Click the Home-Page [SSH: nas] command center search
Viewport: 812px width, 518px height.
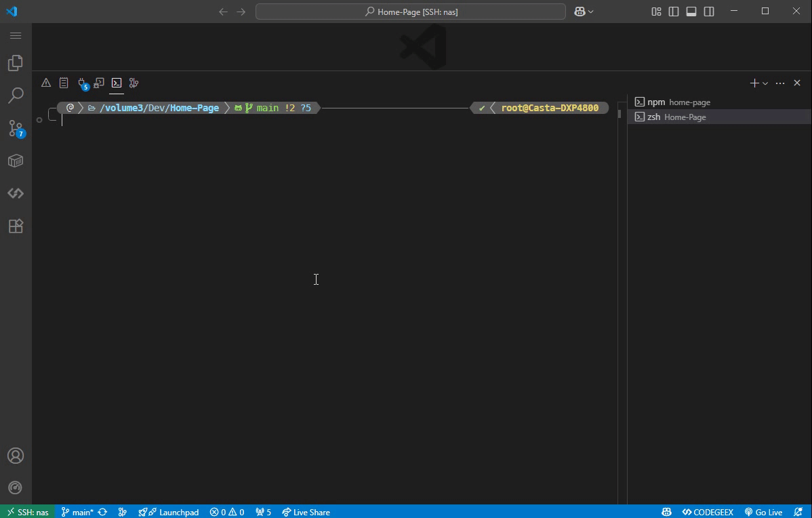(x=411, y=12)
